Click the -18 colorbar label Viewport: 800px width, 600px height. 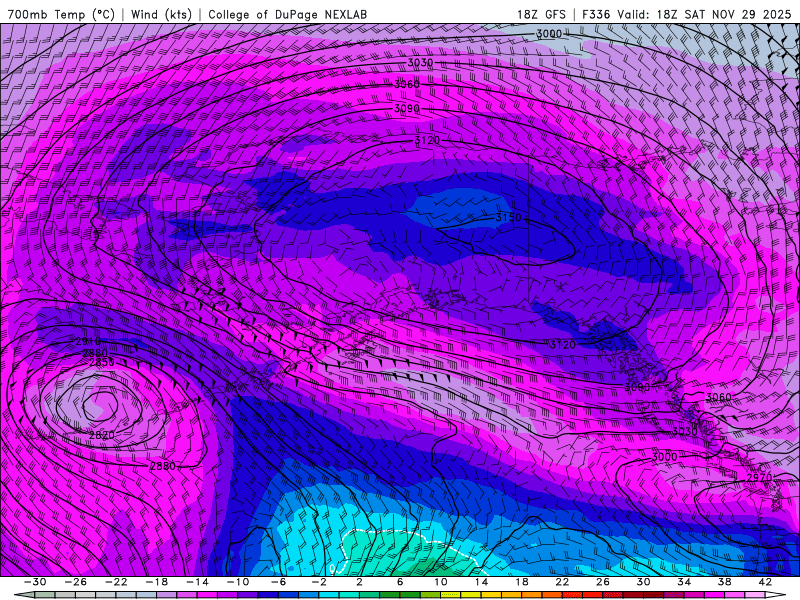pos(157,582)
